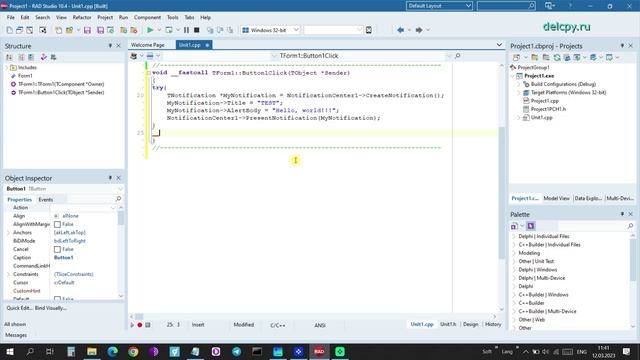640x360 pixels.
Task: Expand the Unit1.cpp node in Projects
Action: tap(519, 118)
